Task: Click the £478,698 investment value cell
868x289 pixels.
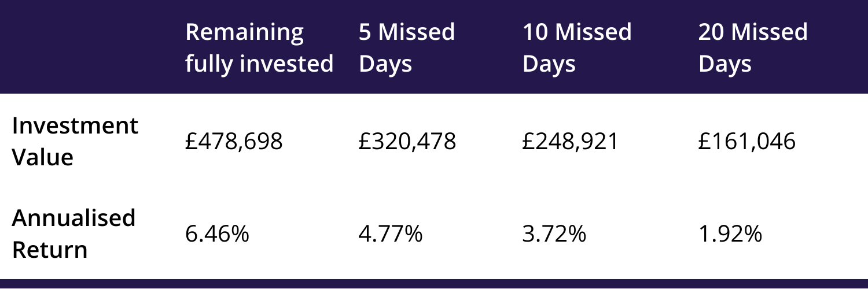Action: (234, 142)
